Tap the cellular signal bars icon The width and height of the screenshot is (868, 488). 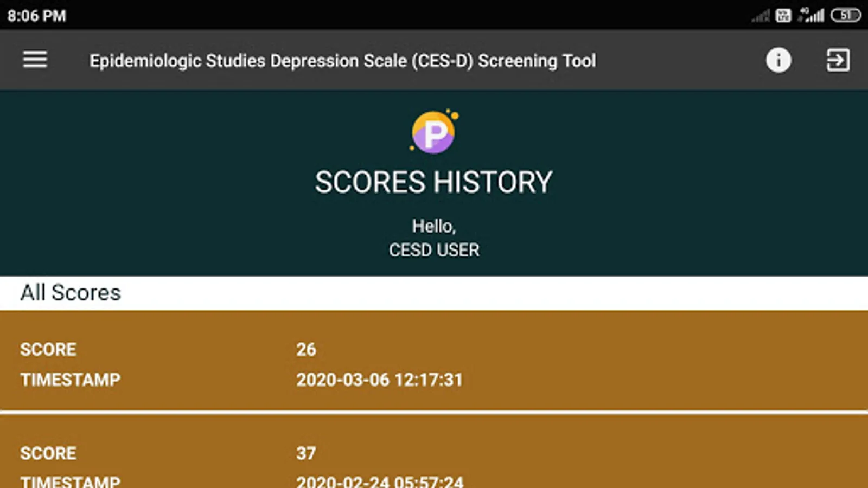(812, 15)
